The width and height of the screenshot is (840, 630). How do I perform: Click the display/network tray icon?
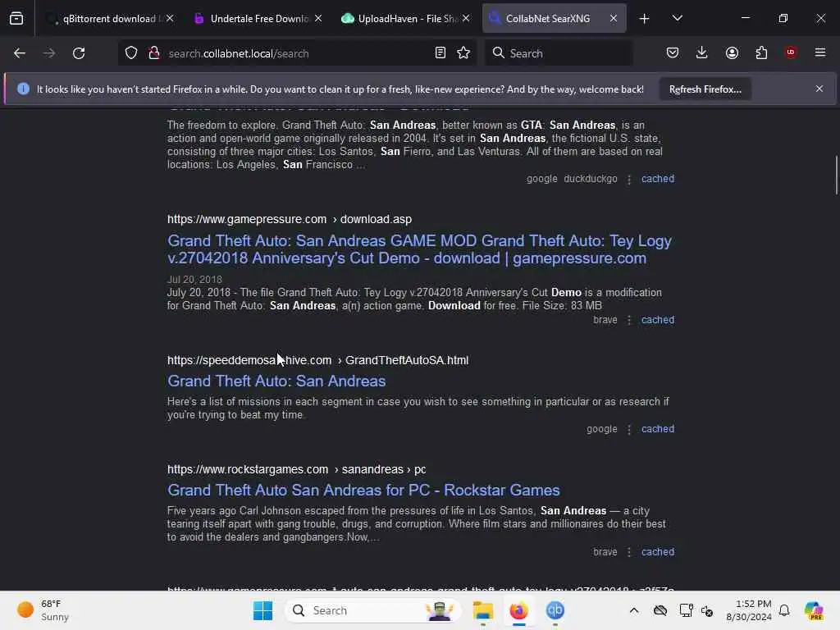pos(686,610)
